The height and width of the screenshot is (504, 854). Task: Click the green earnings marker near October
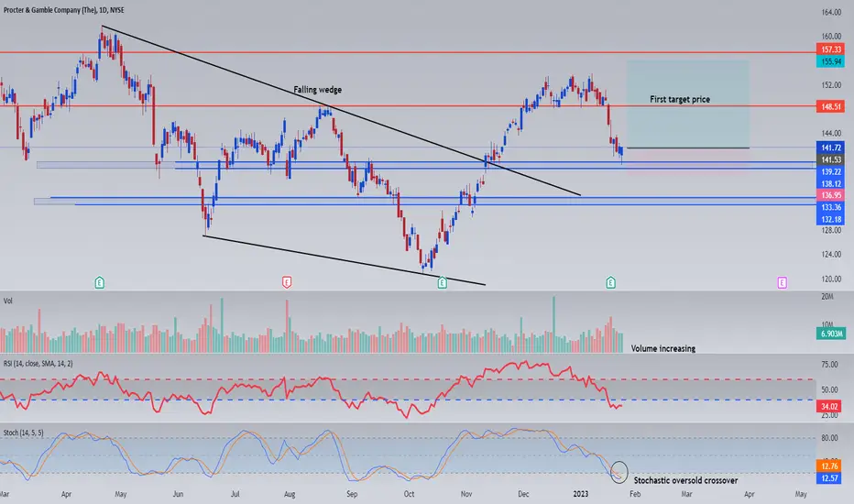[443, 282]
